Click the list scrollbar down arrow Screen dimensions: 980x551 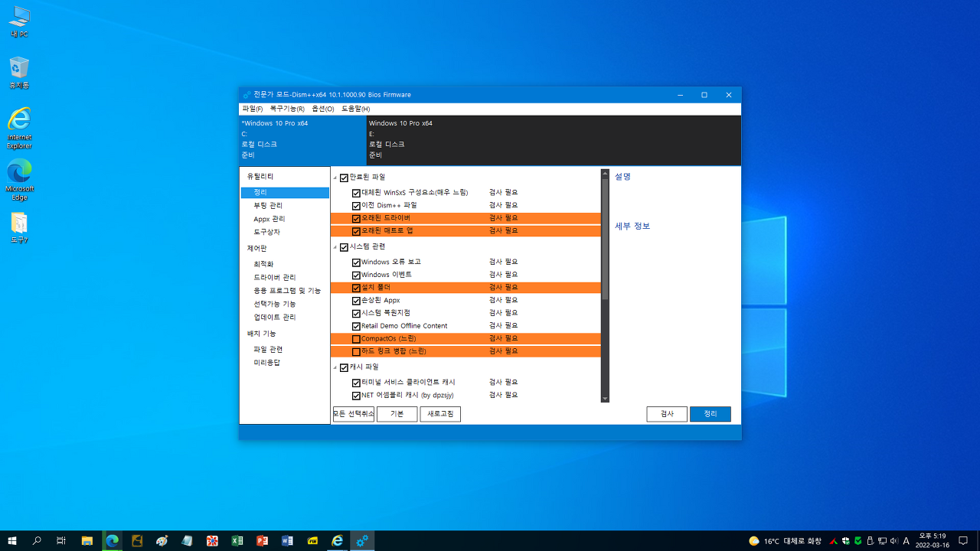(x=605, y=399)
